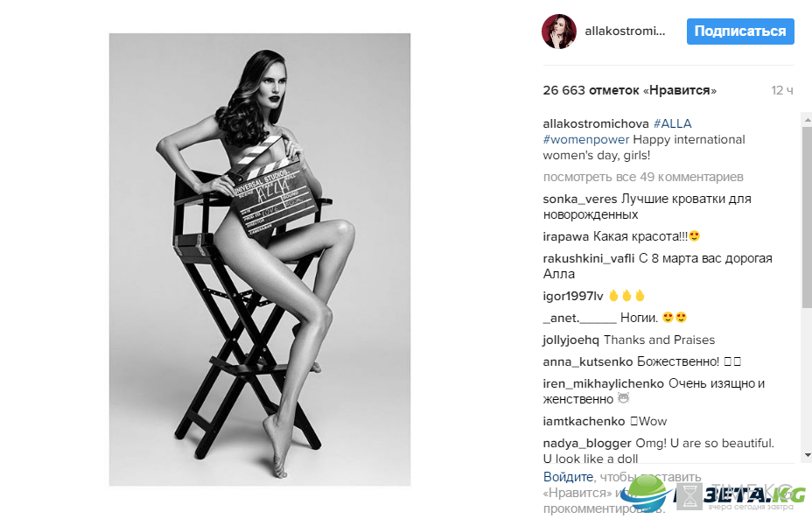Click the caption author allakostromichova name
The height and width of the screenshot is (519, 812).
tap(596, 123)
